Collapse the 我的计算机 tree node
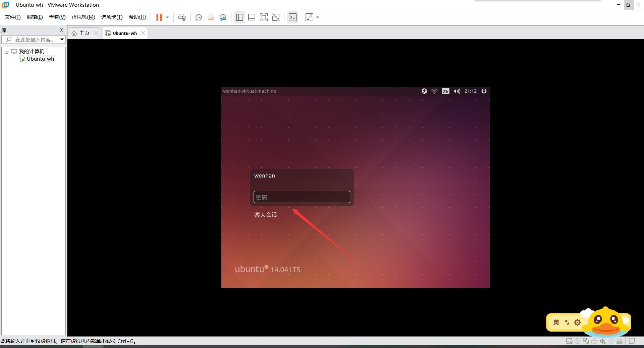 (x=6, y=52)
